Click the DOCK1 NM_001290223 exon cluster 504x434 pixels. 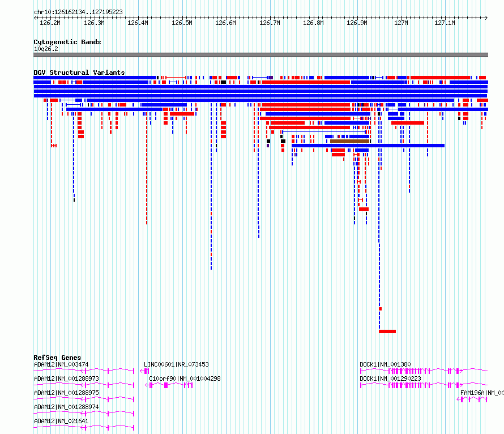409,385
